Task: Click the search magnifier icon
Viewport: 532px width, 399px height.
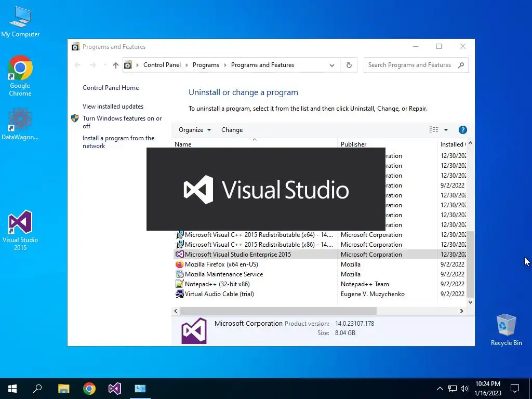Action: click(461, 65)
